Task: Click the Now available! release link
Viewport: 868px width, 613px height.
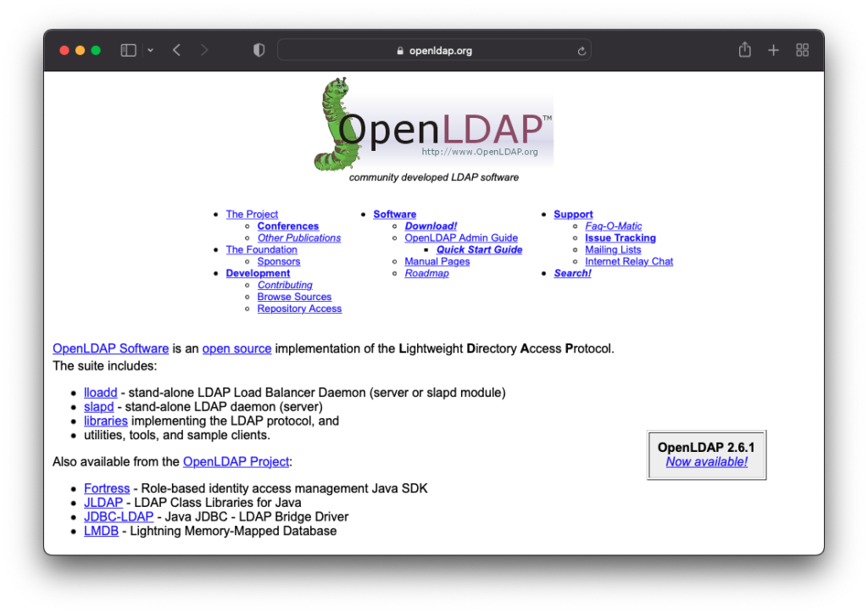Action: coord(706,462)
